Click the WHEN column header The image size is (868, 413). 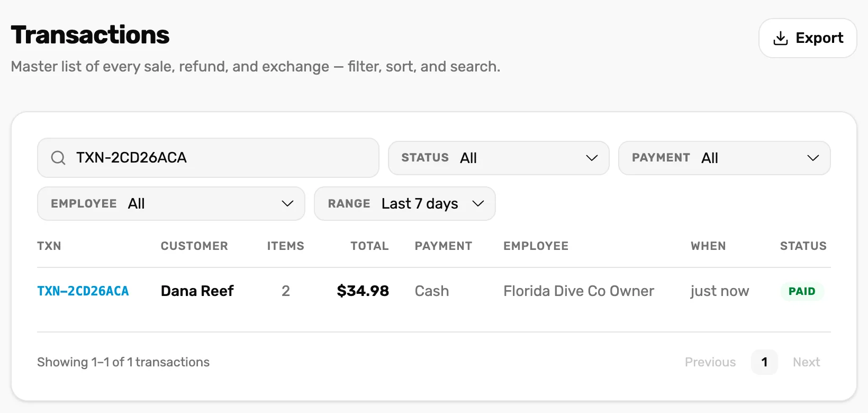pos(708,246)
